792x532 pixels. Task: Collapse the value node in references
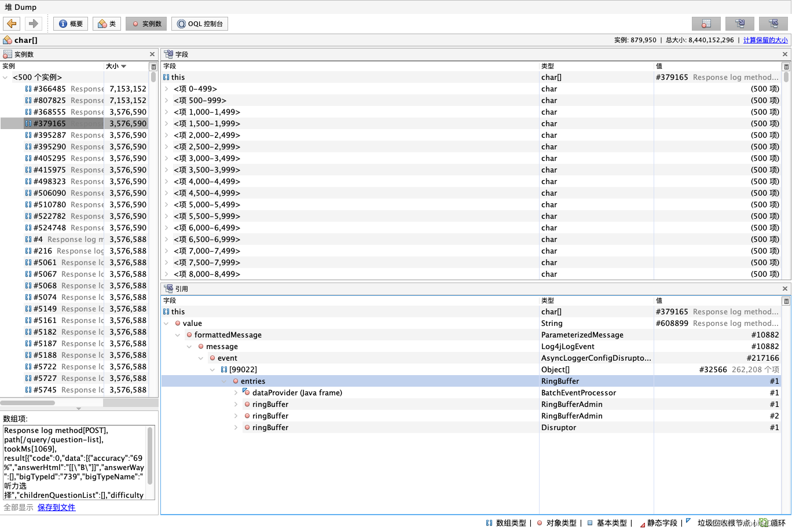coord(166,324)
